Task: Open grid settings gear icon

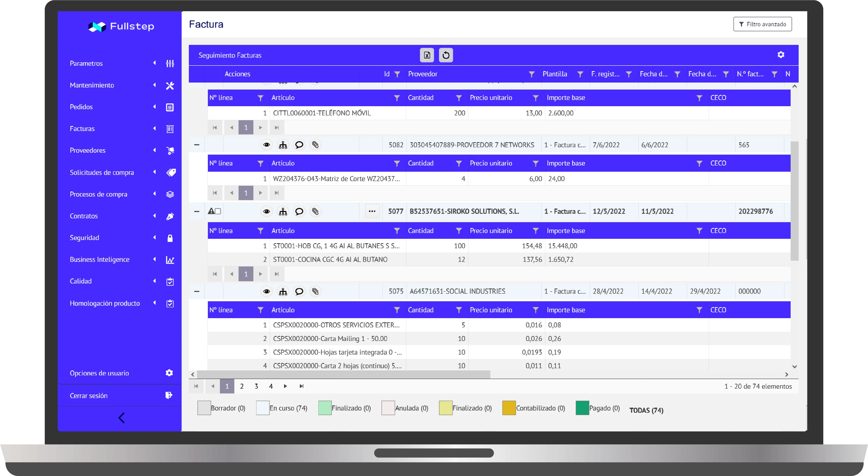Action: coord(781,55)
